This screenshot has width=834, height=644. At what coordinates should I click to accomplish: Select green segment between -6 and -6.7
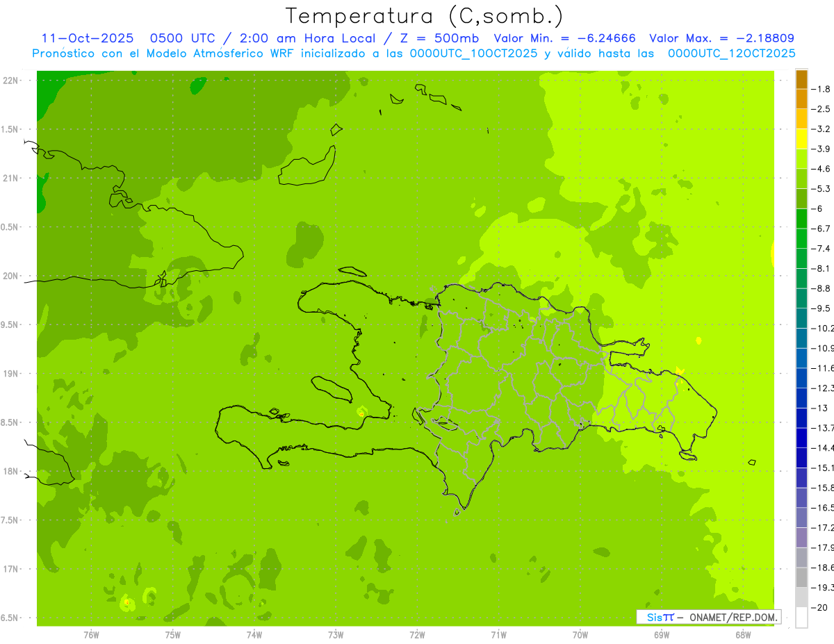click(801, 218)
